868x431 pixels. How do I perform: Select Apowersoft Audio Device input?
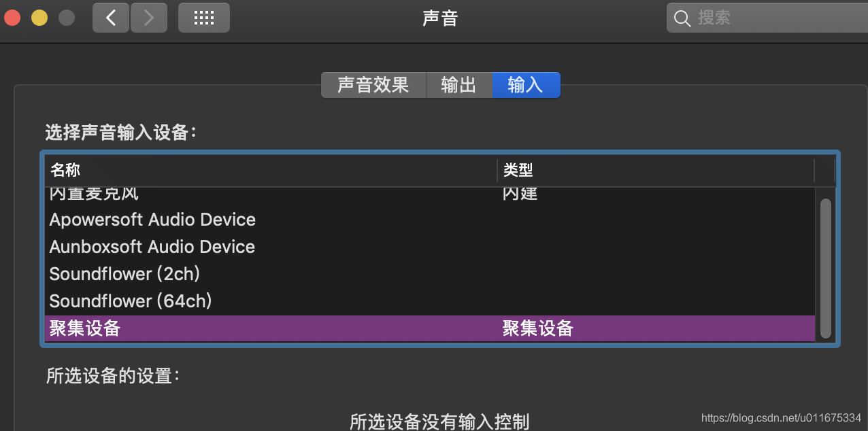pos(152,220)
